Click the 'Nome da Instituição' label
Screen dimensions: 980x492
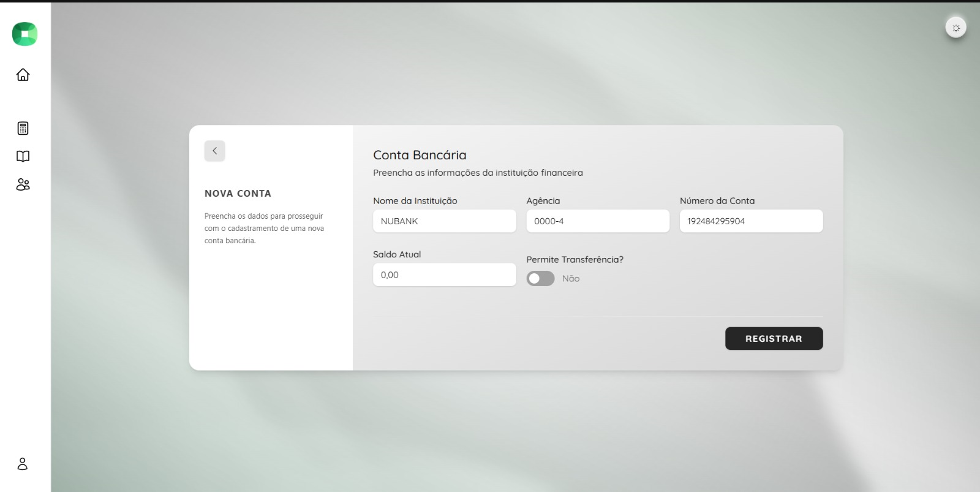[x=415, y=201]
